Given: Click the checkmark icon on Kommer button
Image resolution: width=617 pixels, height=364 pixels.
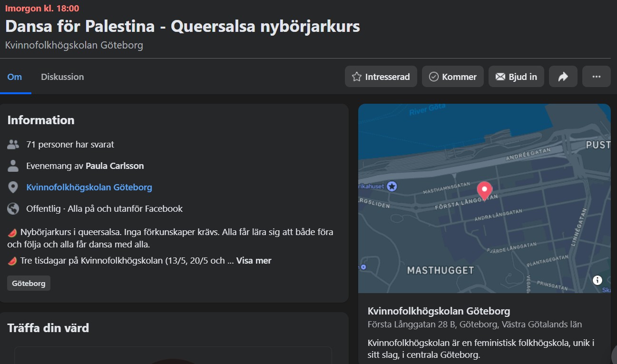Looking at the screenshot, I should [433, 77].
